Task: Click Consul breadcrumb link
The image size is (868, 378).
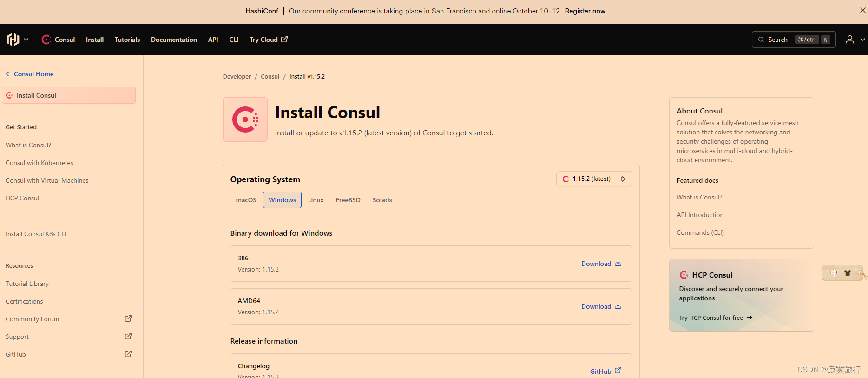Action: pos(270,77)
